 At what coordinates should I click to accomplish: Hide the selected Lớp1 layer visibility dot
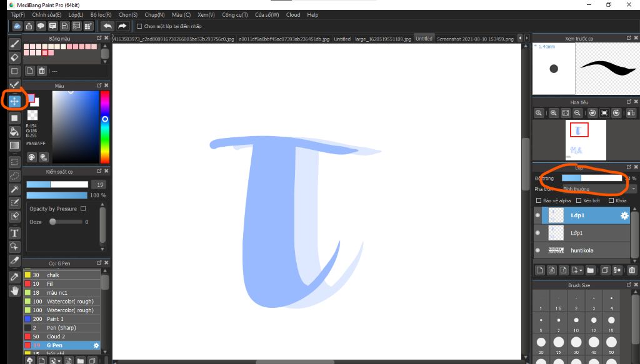point(537,215)
